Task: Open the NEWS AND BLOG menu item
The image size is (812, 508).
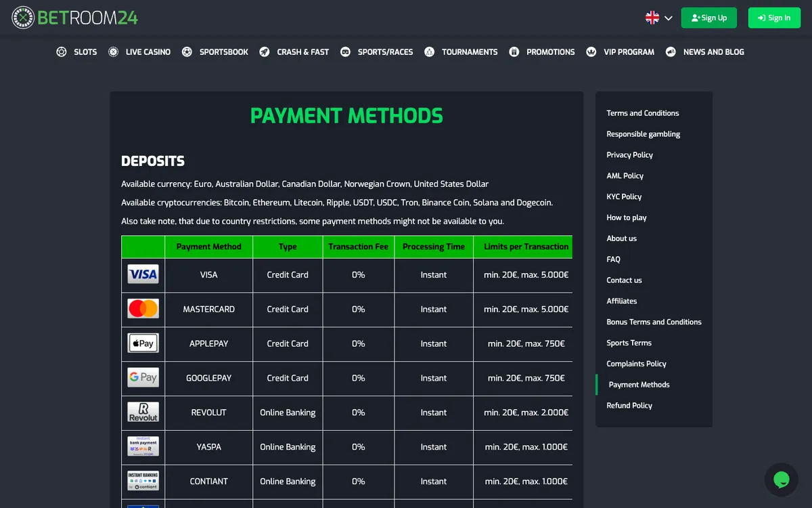Action: [x=714, y=52]
